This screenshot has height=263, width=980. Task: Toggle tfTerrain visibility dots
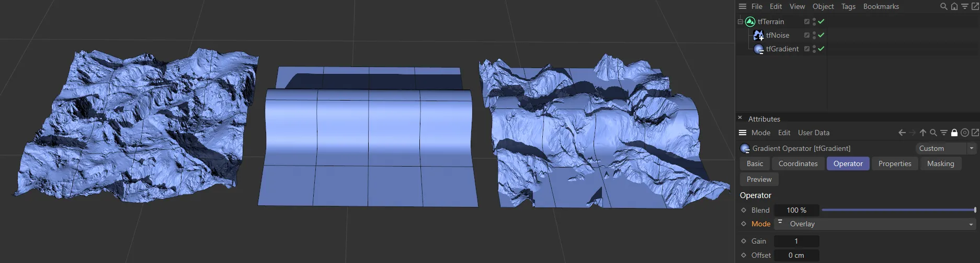point(814,21)
